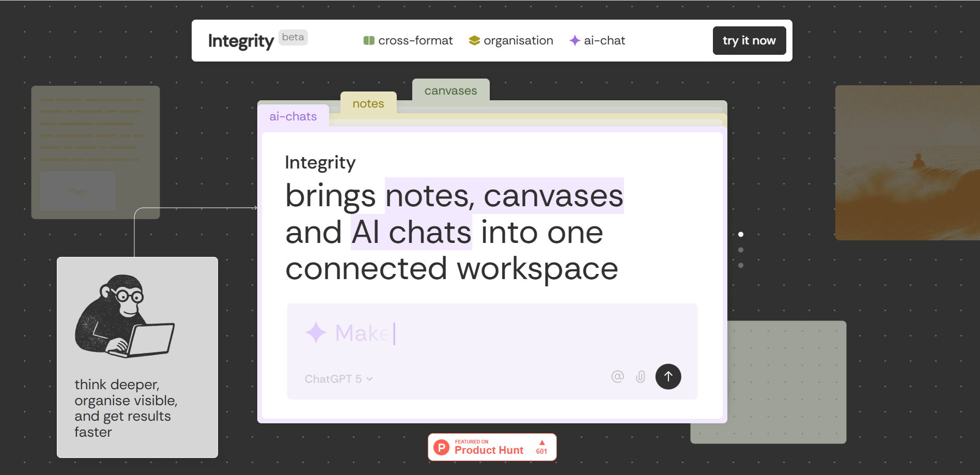Select the first carousel dot
The image size is (980, 475).
coord(740,234)
